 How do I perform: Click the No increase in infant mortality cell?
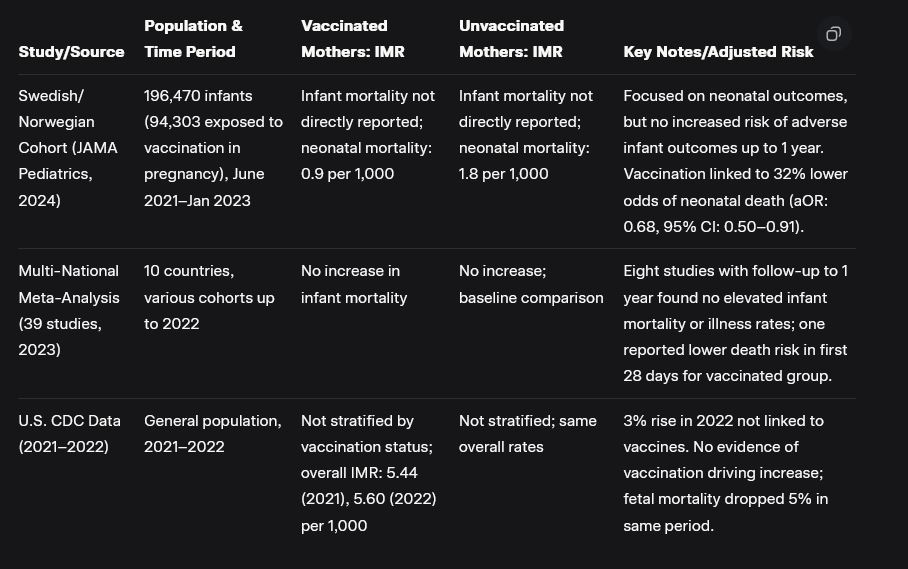[x=354, y=284]
